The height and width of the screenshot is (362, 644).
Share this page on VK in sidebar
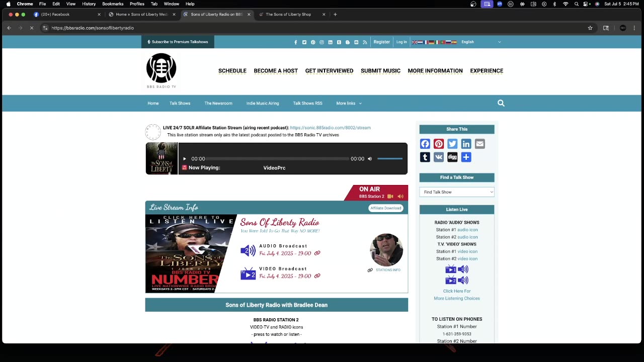439,157
